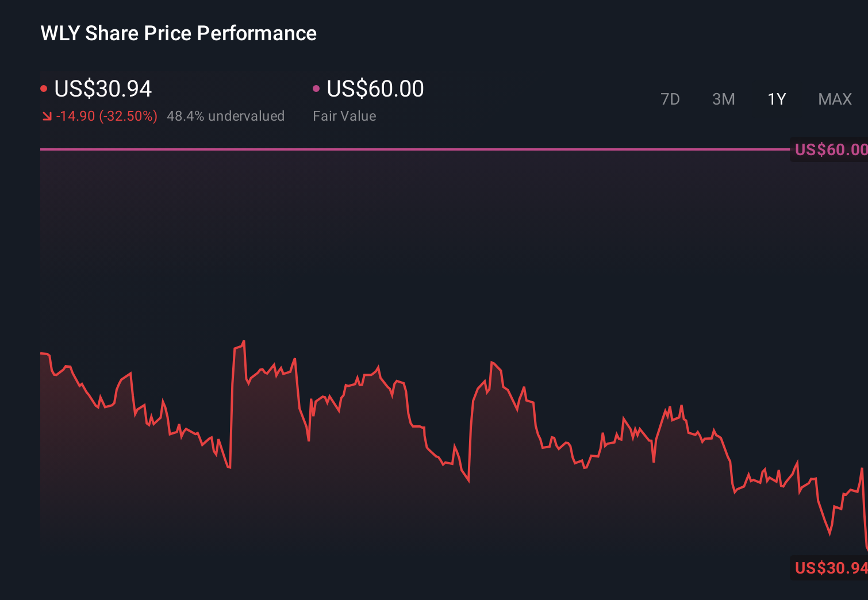Click the lowest dip of the price chart

coord(829,536)
